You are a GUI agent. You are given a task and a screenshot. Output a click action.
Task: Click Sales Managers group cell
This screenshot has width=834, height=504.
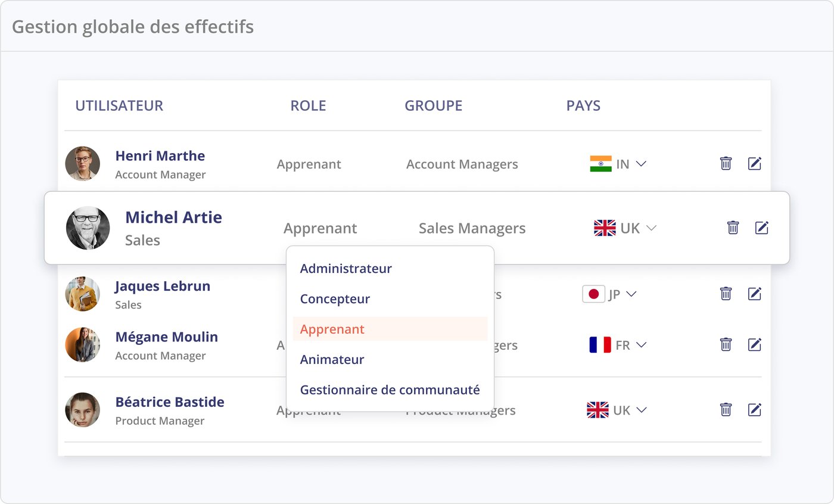(x=472, y=228)
